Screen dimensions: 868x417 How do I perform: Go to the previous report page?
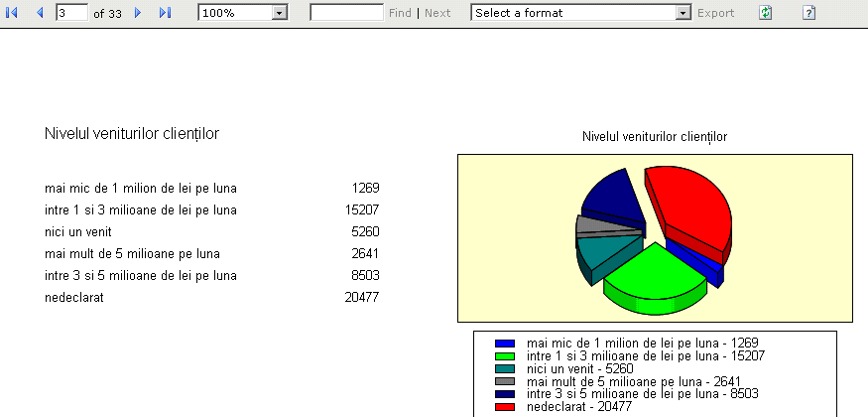click(40, 12)
